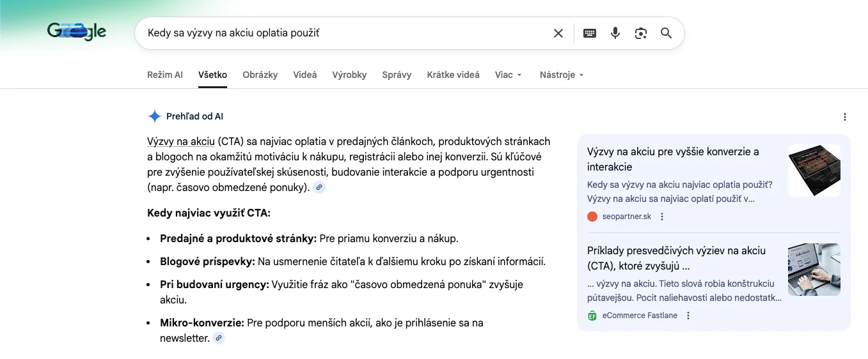Expand the Viac dropdown menu
This screenshot has height=359, width=868.
(x=509, y=75)
